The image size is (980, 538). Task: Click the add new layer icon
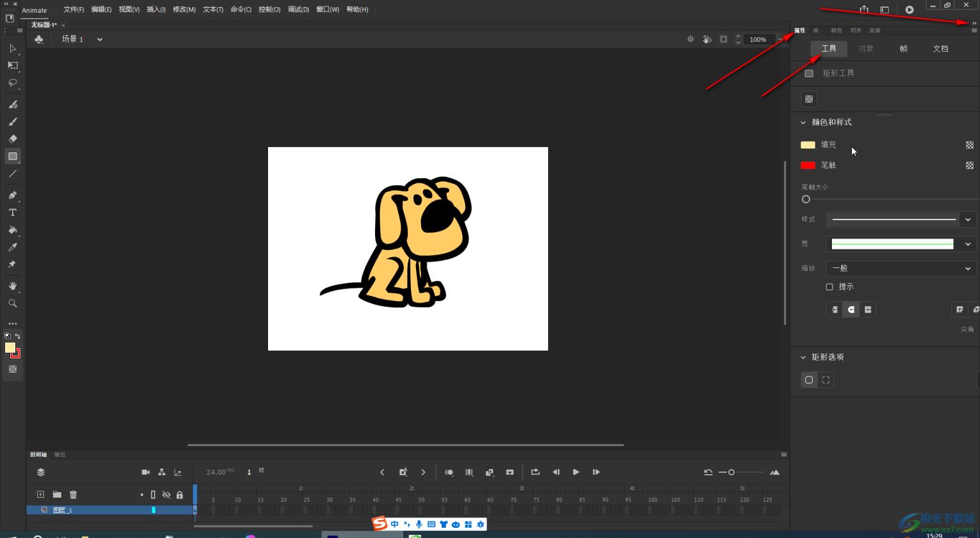point(40,495)
